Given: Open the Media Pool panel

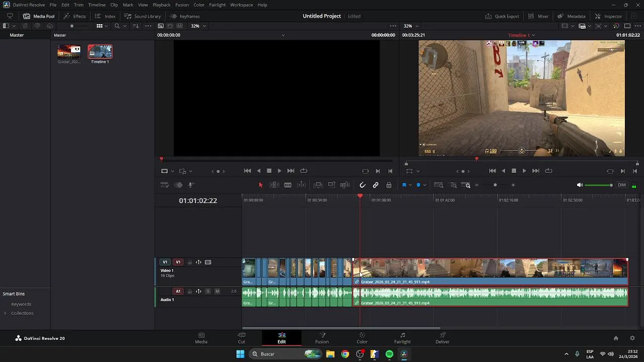Looking at the screenshot, I should coord(39,16).
